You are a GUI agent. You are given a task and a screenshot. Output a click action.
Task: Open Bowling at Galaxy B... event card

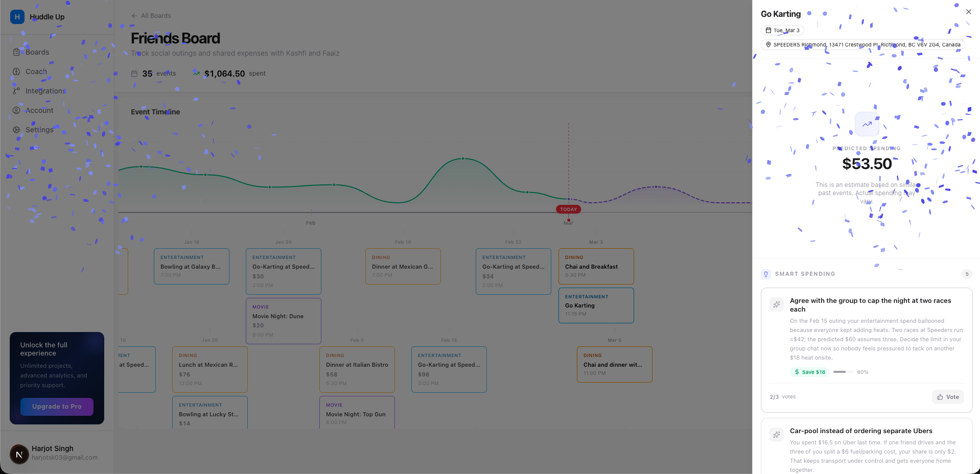[x=192, y=266]
